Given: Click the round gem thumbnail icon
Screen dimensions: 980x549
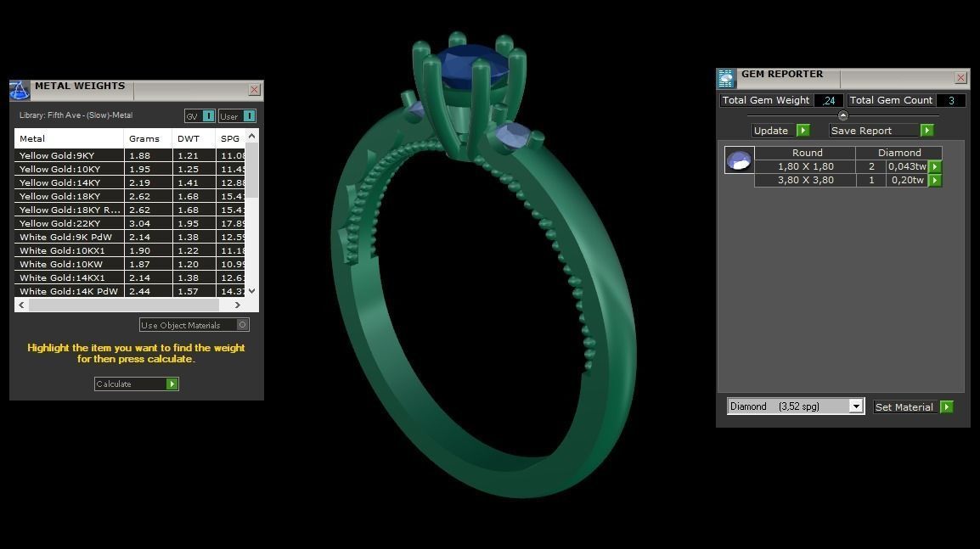Looking at the screenshot, I should tap(740, 160).
